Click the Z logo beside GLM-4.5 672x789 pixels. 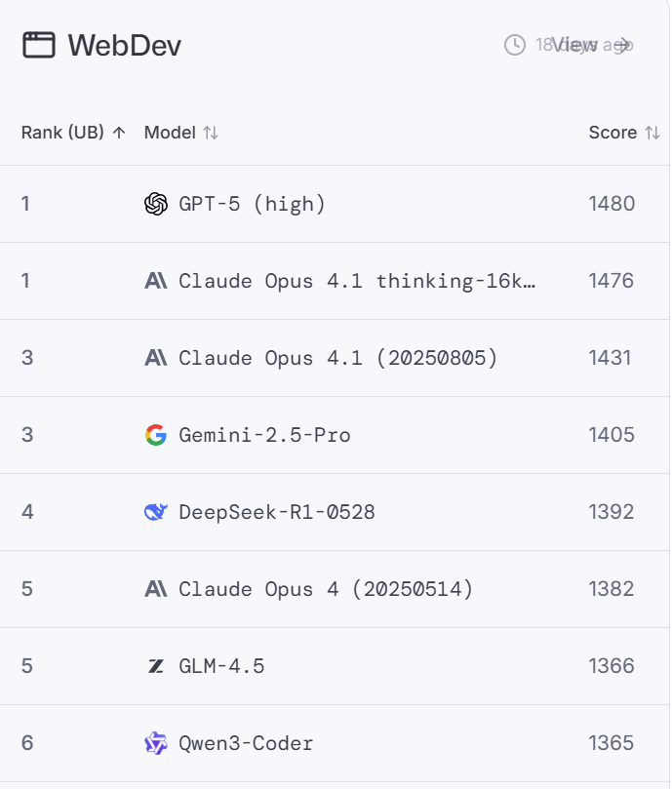click(156, 666)
